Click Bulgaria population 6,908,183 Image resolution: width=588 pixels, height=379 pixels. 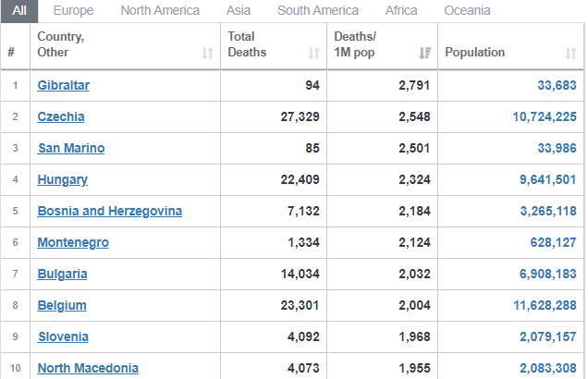click(548, 274)
